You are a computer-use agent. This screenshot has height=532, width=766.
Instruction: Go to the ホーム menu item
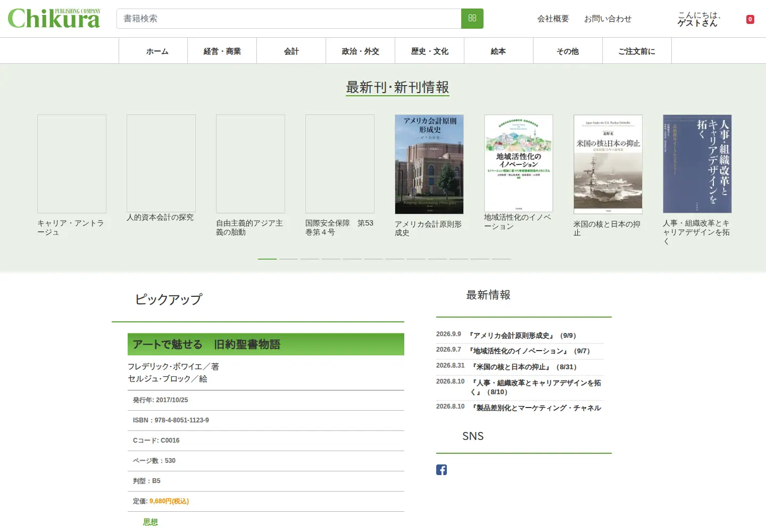point(153,51)
